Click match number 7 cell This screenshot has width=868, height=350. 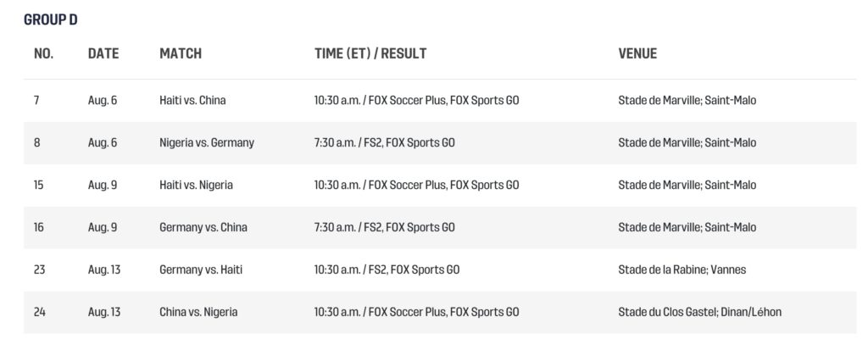36,100
